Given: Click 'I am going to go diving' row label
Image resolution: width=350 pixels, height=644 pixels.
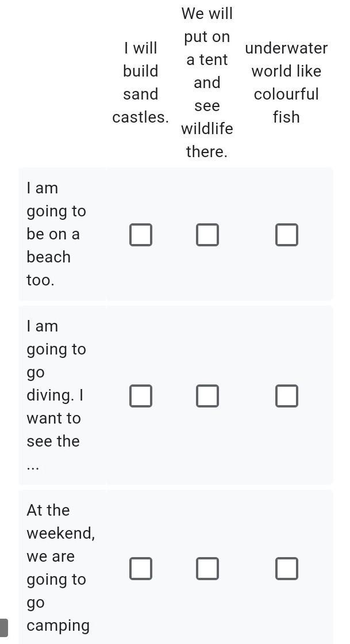Looking at the screenshot, I should click(56, 383).
